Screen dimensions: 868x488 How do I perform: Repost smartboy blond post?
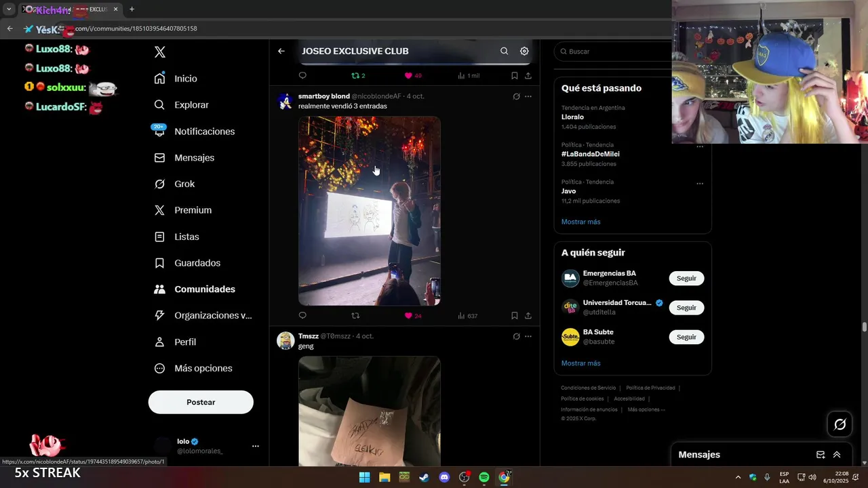(x=355, y=316)
